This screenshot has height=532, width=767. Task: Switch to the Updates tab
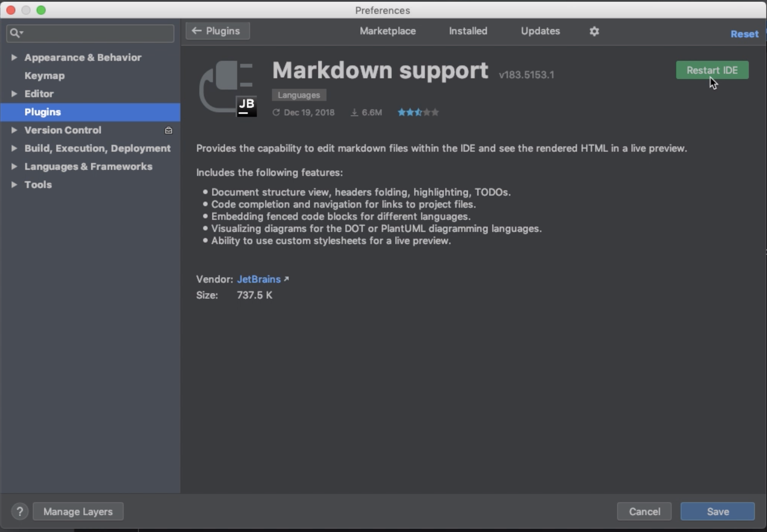540,31
